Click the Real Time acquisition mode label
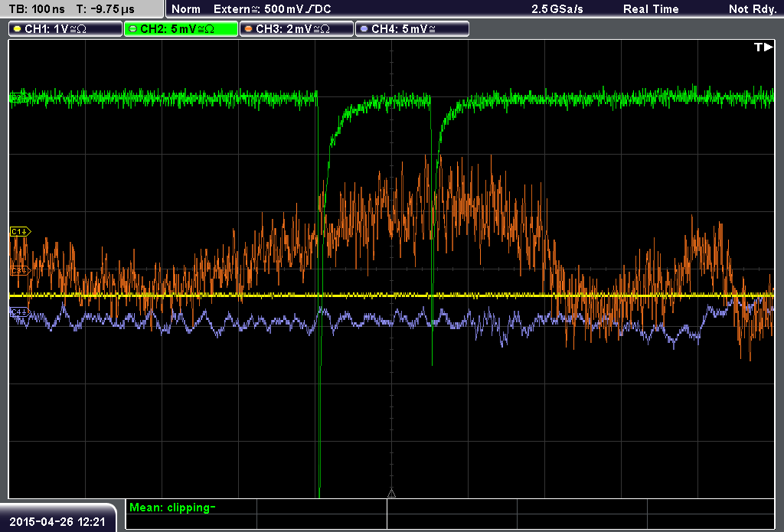Viewport: 784px width, 532px height. click(651, 9)
